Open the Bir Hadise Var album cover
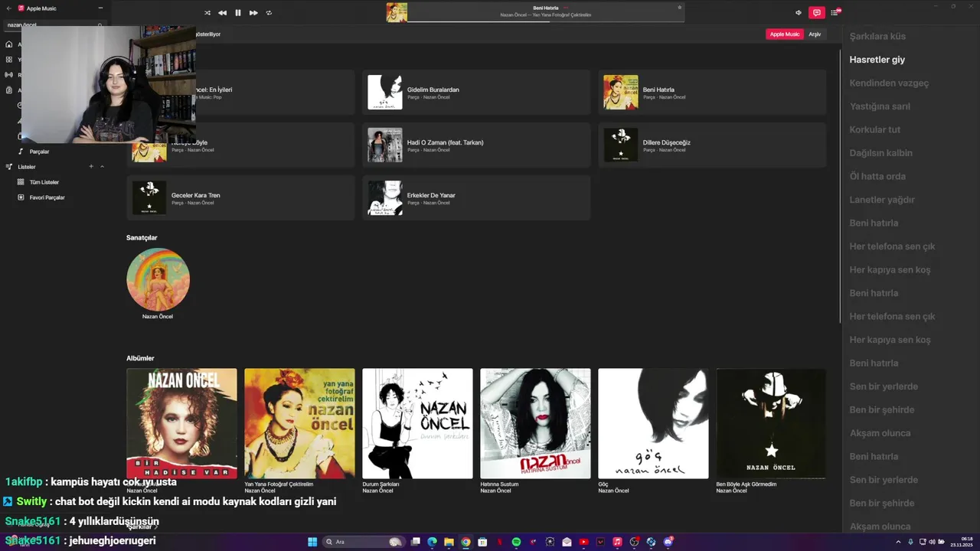Viewport: 980px width, 551px height. point(181,423)
